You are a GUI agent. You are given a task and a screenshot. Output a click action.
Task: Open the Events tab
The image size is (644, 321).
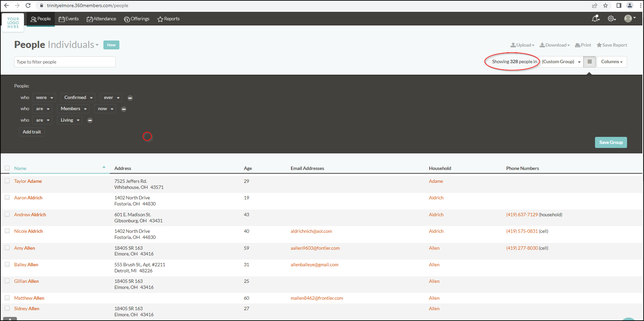pos(69,19)
